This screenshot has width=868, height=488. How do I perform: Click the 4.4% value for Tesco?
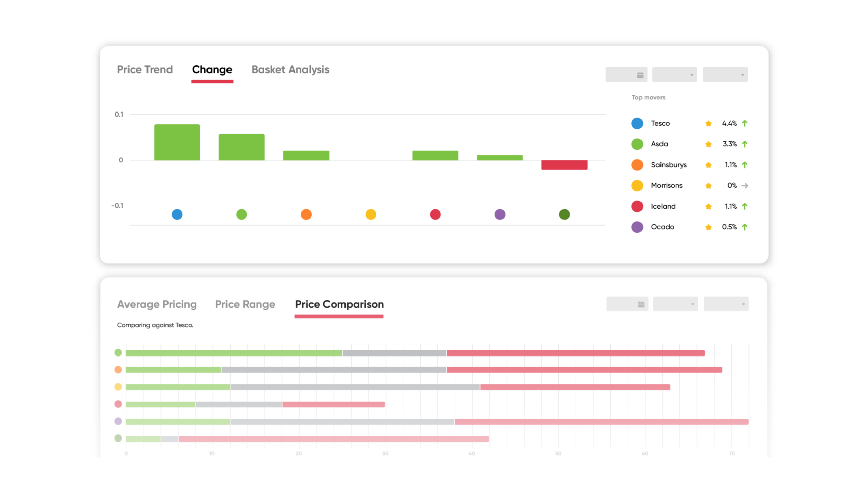(x=729, y=123)
